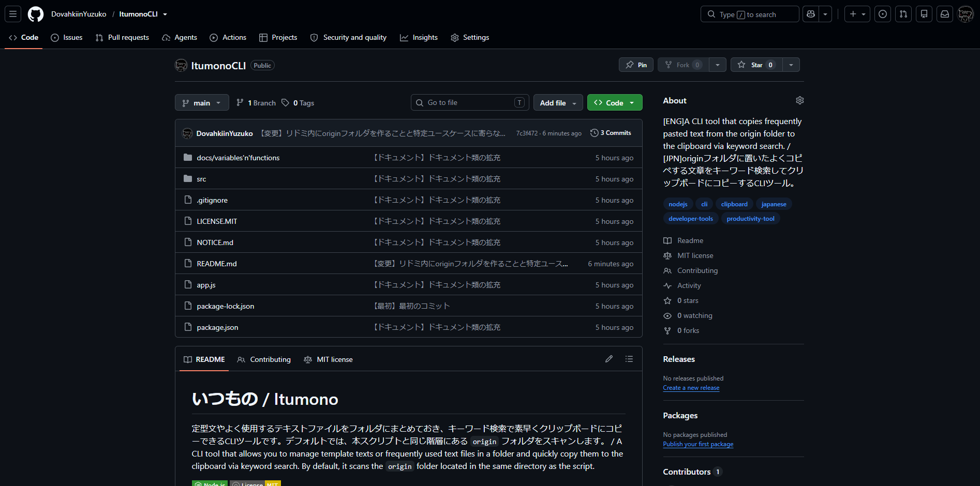The width and height of the screenshot is (980, 486).
Task: Open the Projects tab
Action: click(x=278, y=37)
